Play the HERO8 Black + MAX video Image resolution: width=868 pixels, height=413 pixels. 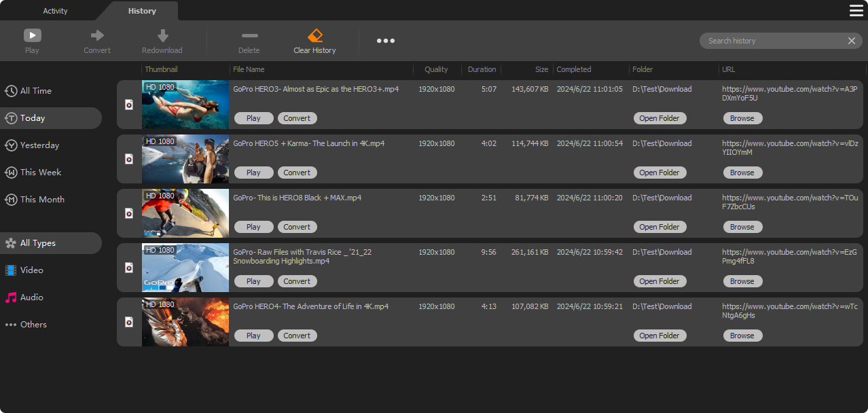(254, 227)
